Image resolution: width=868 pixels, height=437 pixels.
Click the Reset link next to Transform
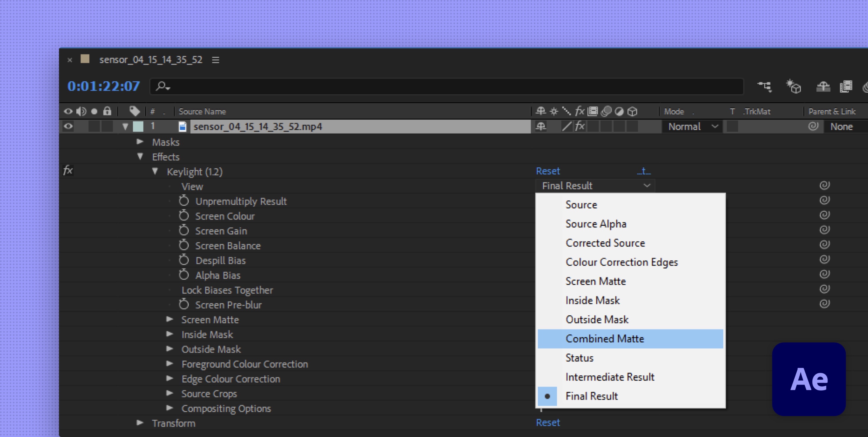[x=548, y=423]
